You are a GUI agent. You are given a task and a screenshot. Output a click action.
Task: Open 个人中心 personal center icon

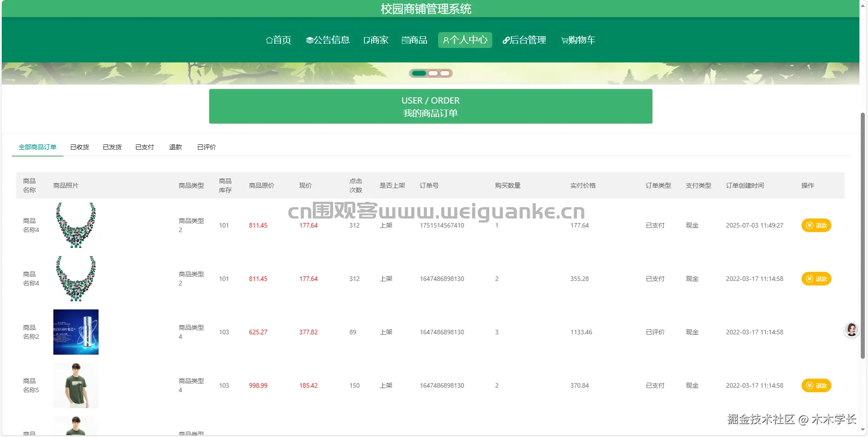click(x=446, y=40)
